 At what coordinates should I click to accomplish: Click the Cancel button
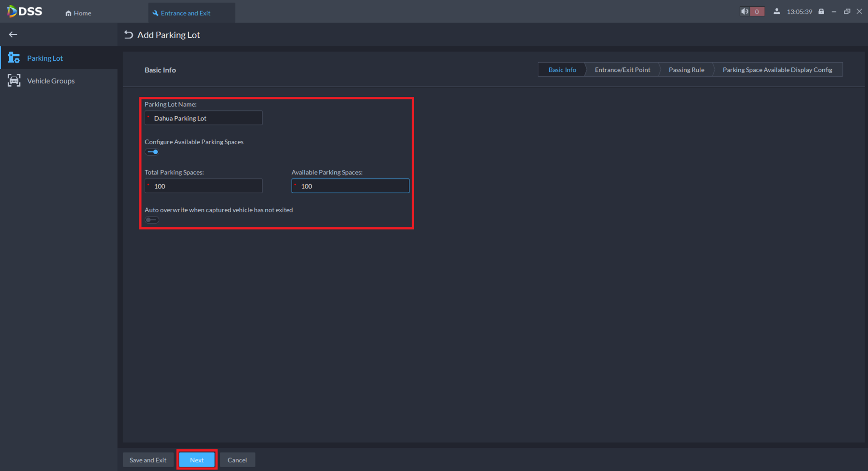tap(237, 460)
